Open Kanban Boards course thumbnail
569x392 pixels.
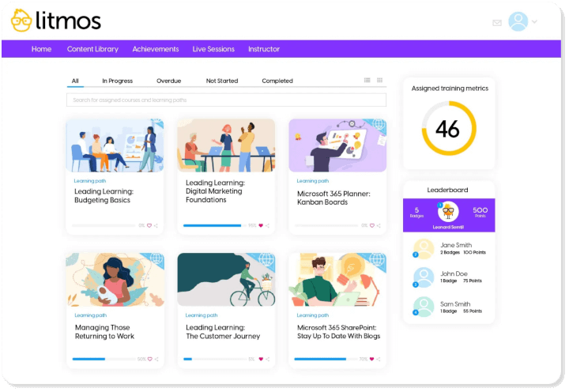(337, 145)
